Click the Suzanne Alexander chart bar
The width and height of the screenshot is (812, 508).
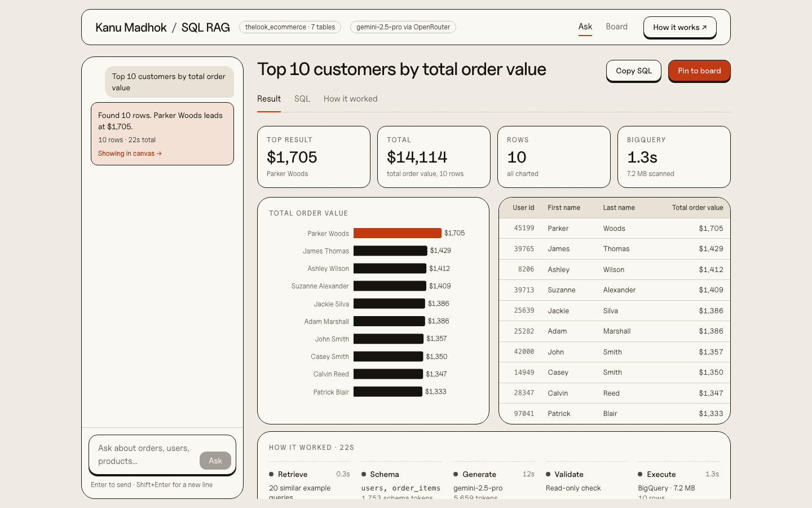[390, 286]
